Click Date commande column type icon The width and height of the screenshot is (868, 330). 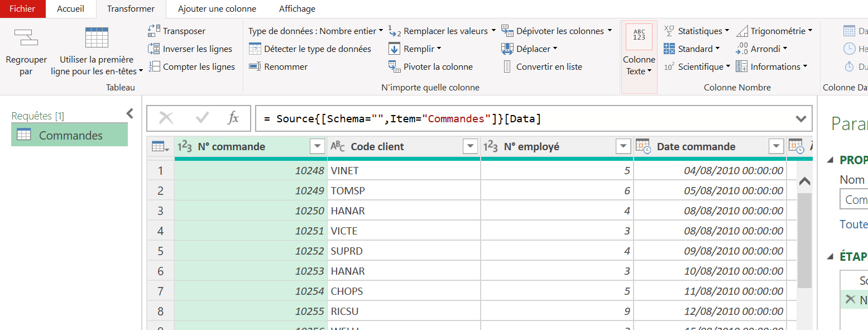[x=644, y=146]
